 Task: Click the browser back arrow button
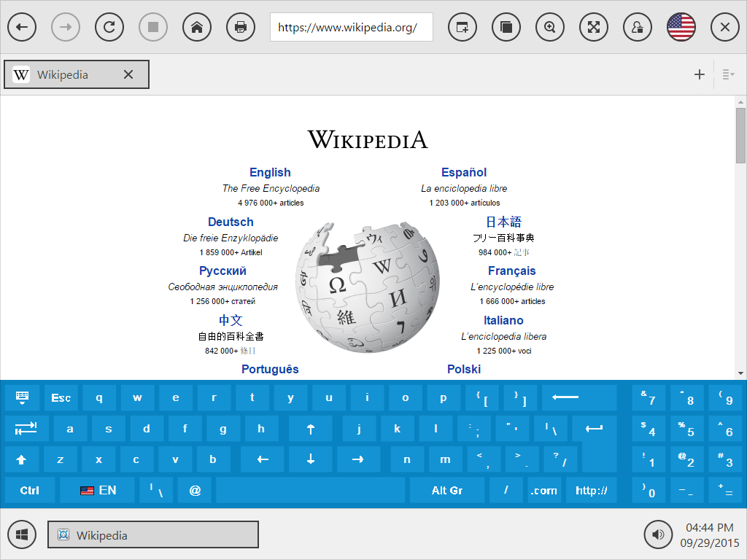pyautogui.click(x=22, y=27)
